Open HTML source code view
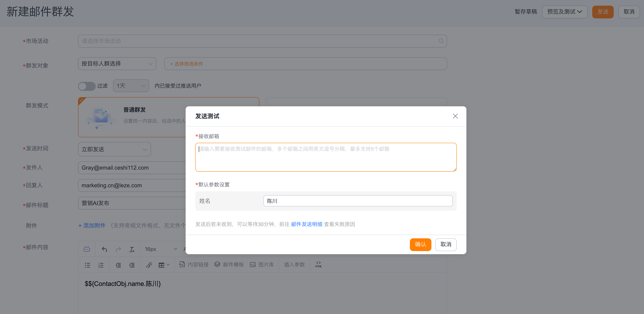644x314 pixels. tap(318, 264)
